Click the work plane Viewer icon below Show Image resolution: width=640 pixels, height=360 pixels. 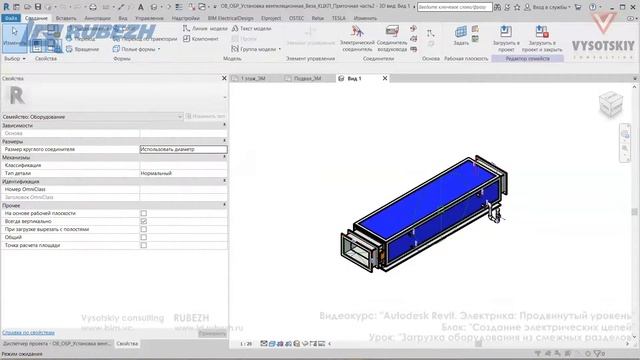click(476, 39)
